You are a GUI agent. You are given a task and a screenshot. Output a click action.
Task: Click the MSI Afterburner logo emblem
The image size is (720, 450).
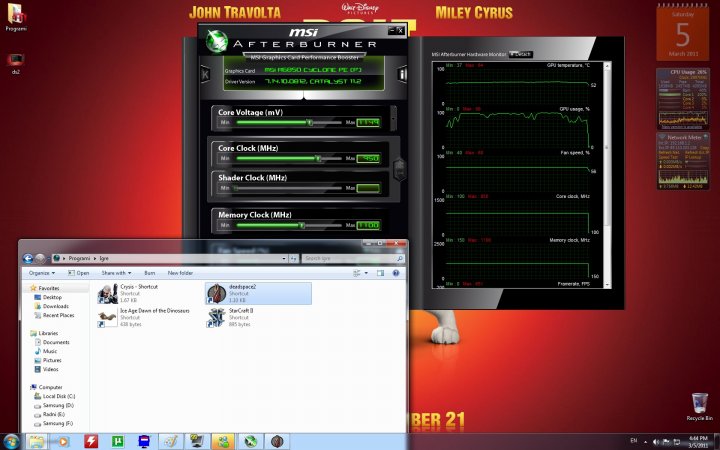(x=216, y=40)
